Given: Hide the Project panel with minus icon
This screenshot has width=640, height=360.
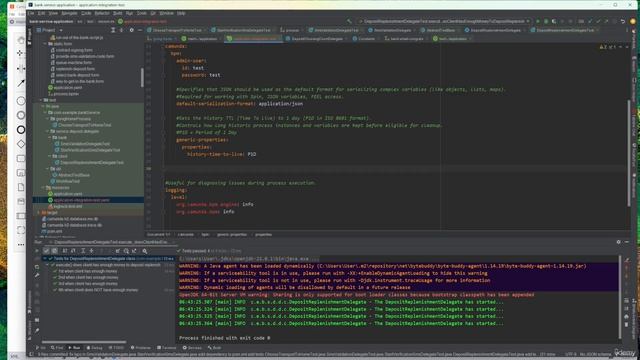Looking at the screenshot, I should click(140, 30).
